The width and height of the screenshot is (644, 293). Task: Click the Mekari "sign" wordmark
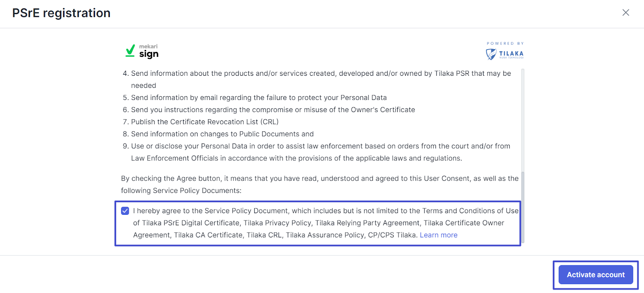(x=149, y=54)
